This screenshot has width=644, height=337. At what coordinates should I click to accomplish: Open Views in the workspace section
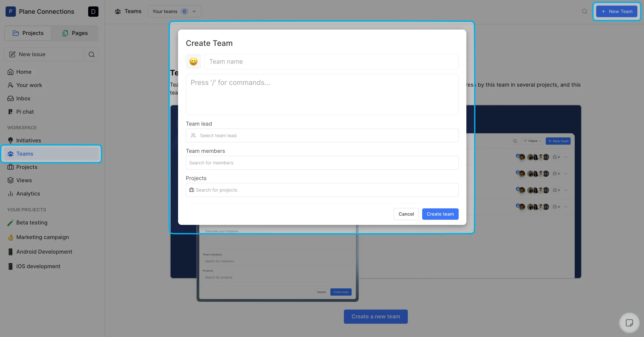[x=24, y=180]
